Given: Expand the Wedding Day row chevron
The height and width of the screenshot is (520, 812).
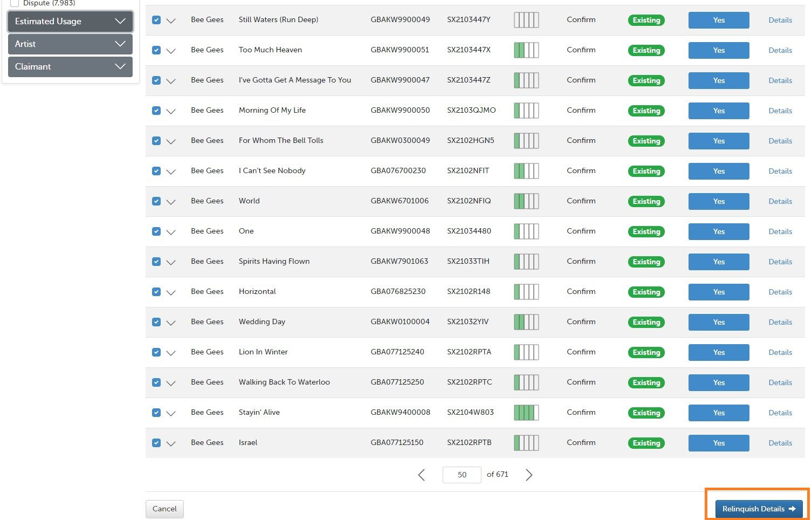Looking at the screenshot, I should (x=171, y=323).
